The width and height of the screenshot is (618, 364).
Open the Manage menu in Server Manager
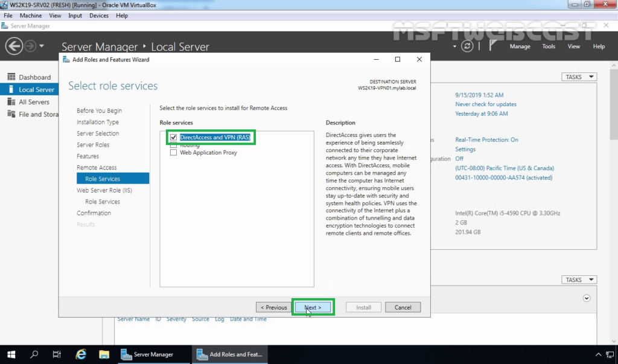coord(520,46)
